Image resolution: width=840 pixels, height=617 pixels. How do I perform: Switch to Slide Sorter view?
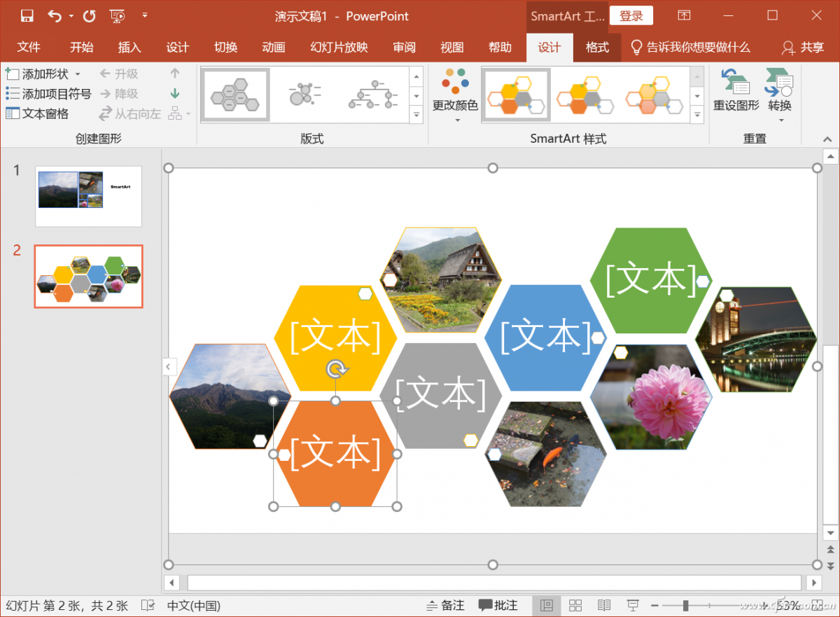tap(575, 605)
